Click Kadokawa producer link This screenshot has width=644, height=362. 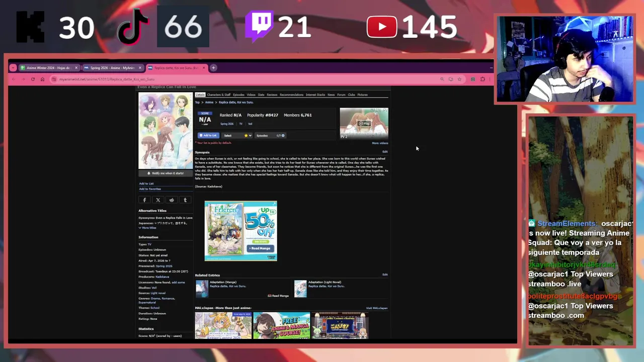[x=162, y=277]
